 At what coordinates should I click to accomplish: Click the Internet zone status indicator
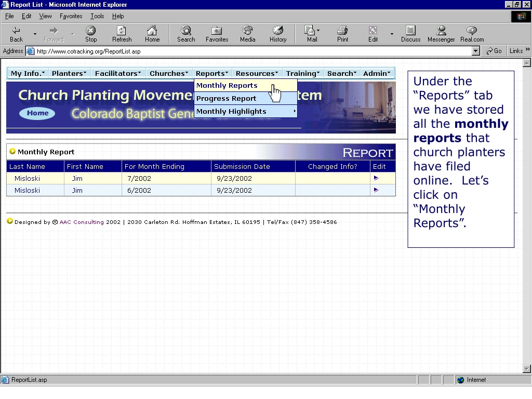493,380
